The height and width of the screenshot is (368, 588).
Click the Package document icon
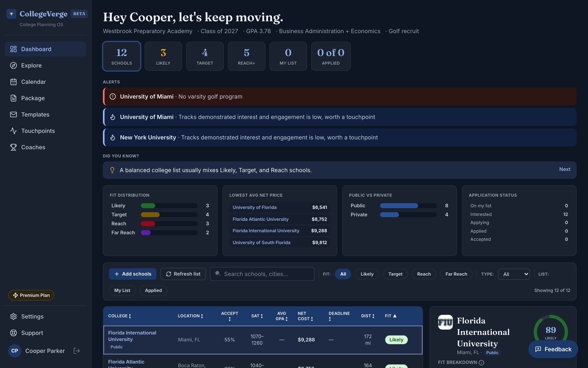click(13, 98)
